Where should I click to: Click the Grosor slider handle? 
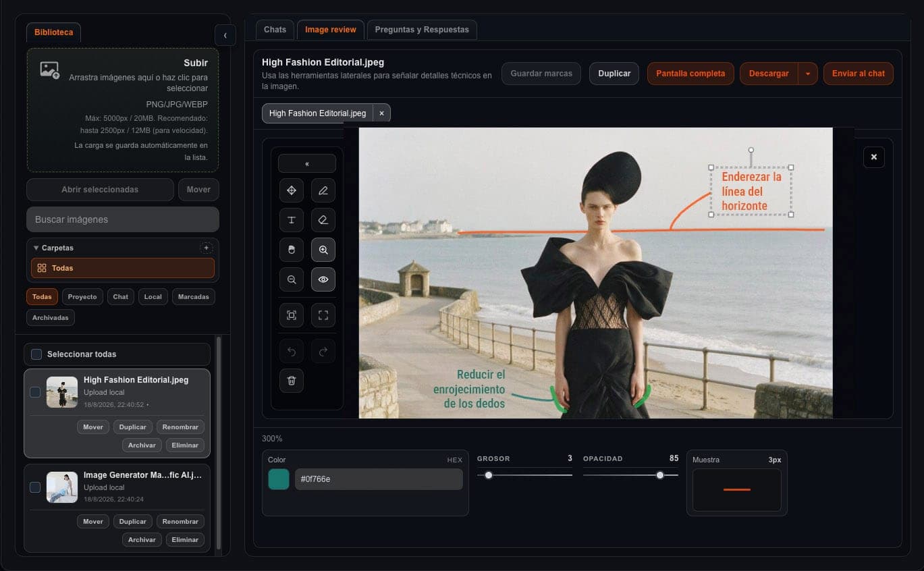click(489, 475)
